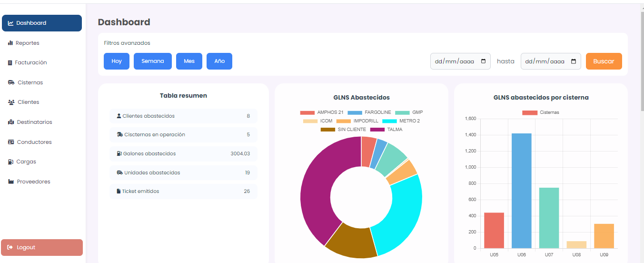Image resolution: width=644 pixels, height=263 pixels.
Task: Open the start date calendar picker
Action: (484, 61)
